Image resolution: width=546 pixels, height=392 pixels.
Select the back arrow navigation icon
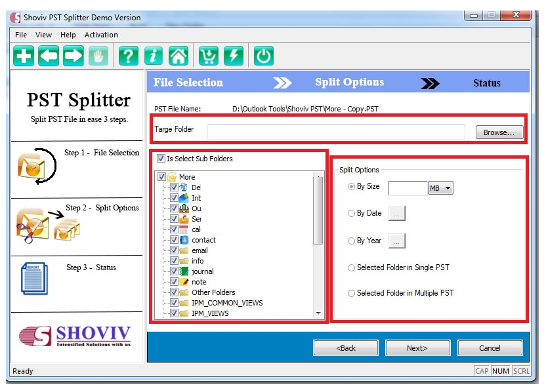click(x=48, y=56)
